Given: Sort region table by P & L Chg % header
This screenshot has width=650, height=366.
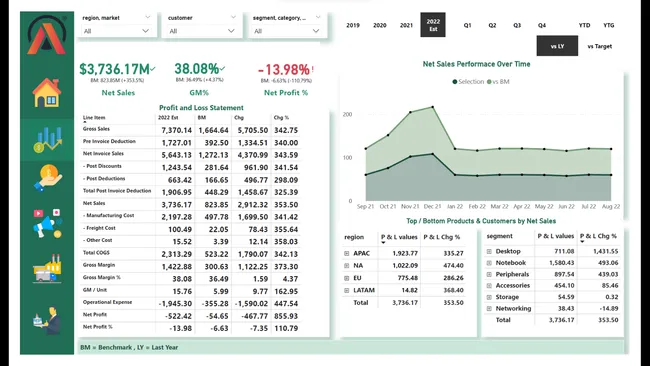Looking at the screenshot, I should pos(441,237).
